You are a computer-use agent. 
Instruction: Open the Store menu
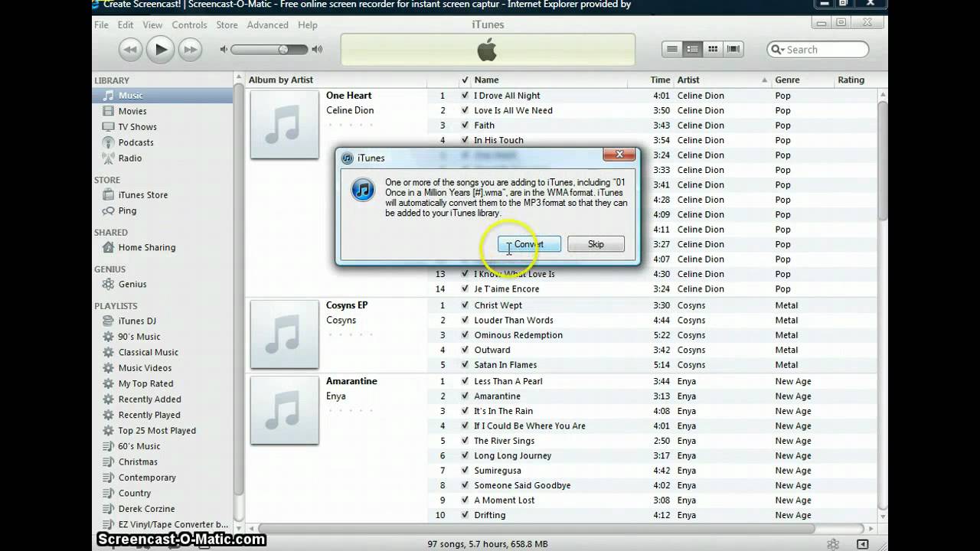pyautogui.click(x=227, y=25)
